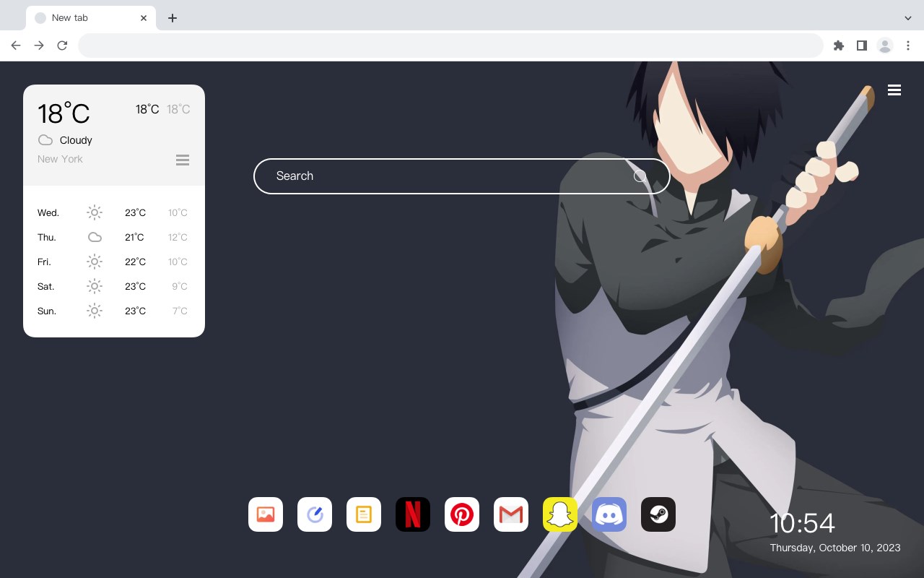Click Saturday's 9°C low temperature
The image size is (924, 578).
pyautogui.click(x=180, y=286)
